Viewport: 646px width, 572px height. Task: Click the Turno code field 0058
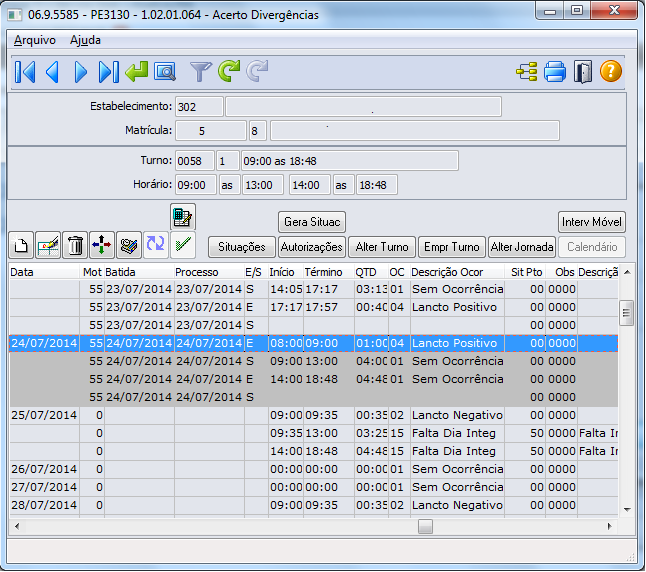tap(195, 161)
